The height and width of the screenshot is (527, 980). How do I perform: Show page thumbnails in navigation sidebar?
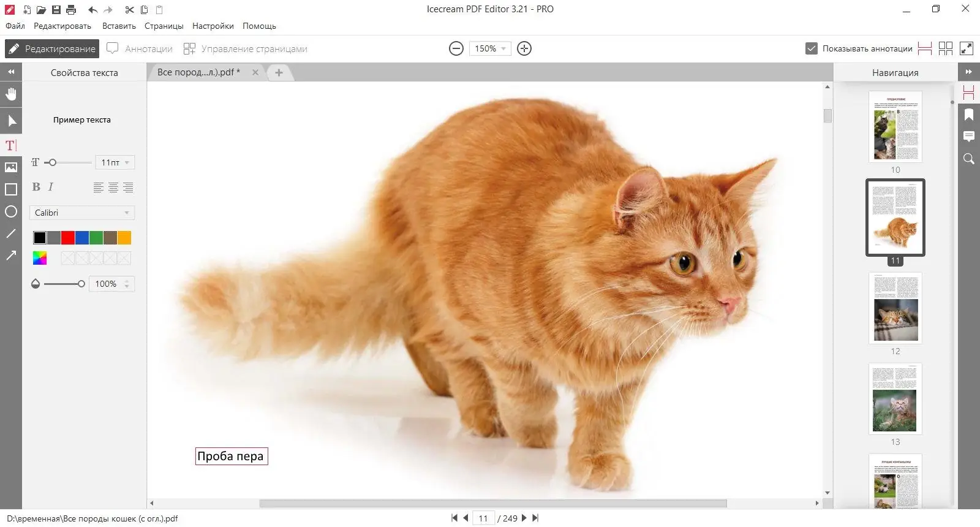pyautogui.click(x=968, y=94)
